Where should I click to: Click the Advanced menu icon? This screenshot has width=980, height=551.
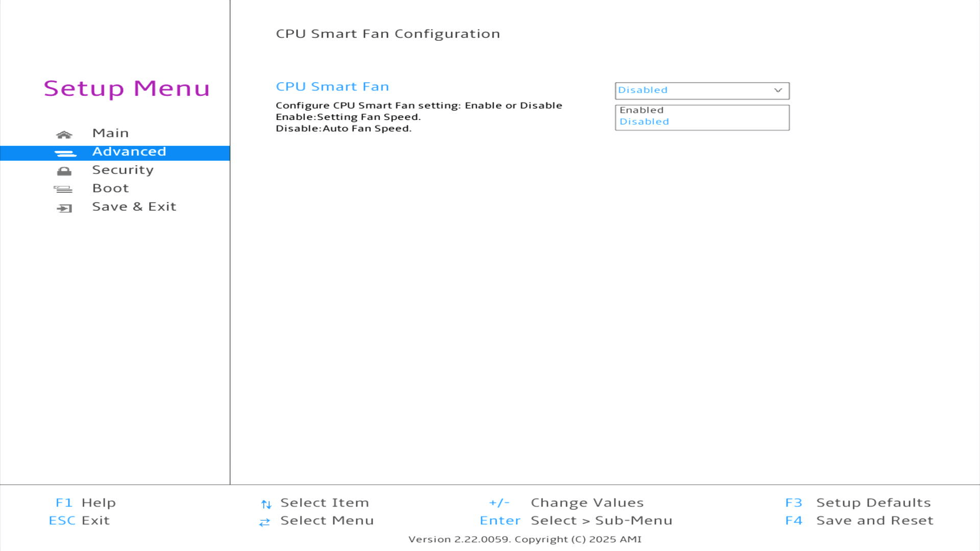(65, 153)
